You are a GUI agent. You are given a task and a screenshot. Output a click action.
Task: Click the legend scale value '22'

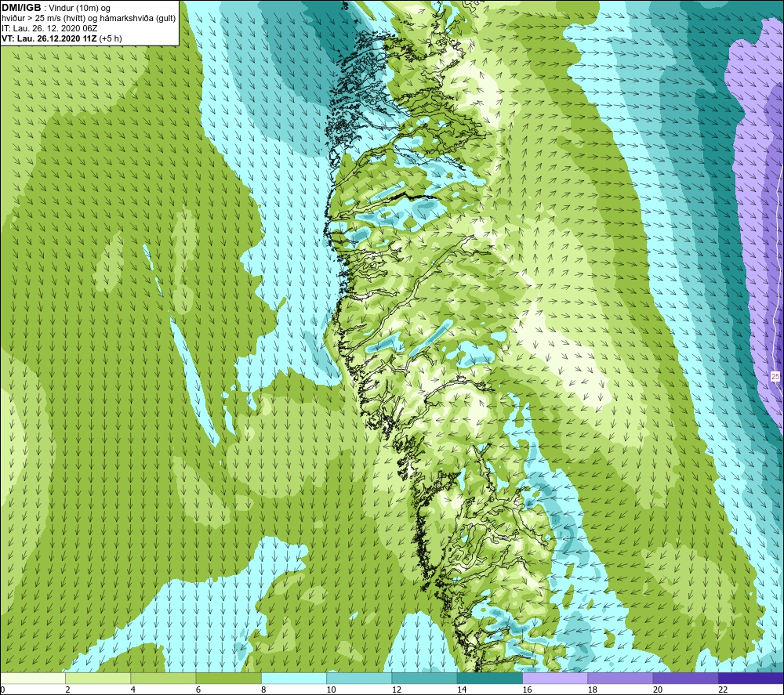point(723,690)
